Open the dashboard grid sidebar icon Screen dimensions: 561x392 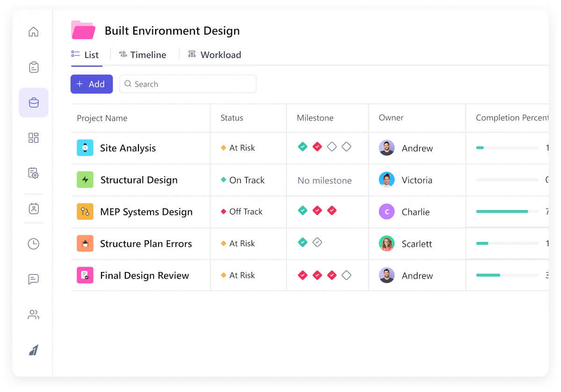tap(33, 138)
